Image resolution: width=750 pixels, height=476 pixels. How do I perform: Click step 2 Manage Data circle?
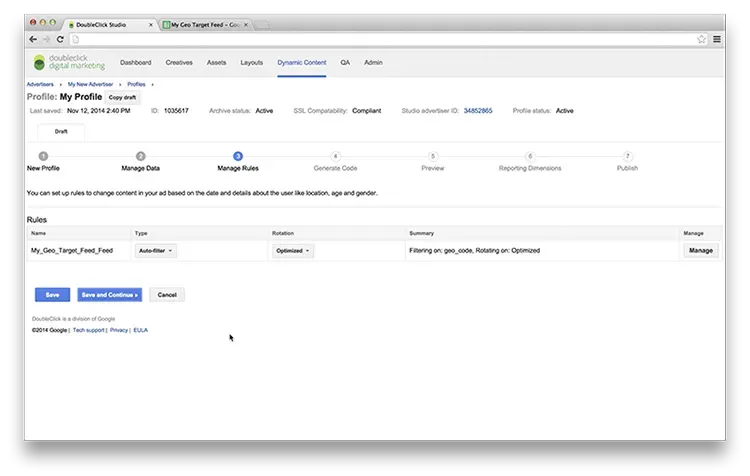point(140,156)
